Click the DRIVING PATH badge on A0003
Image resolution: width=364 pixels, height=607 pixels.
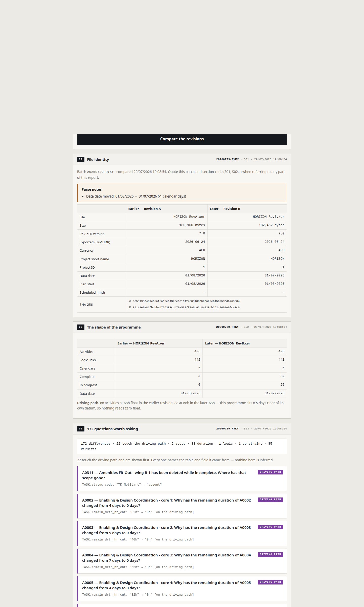coord(270,527)
